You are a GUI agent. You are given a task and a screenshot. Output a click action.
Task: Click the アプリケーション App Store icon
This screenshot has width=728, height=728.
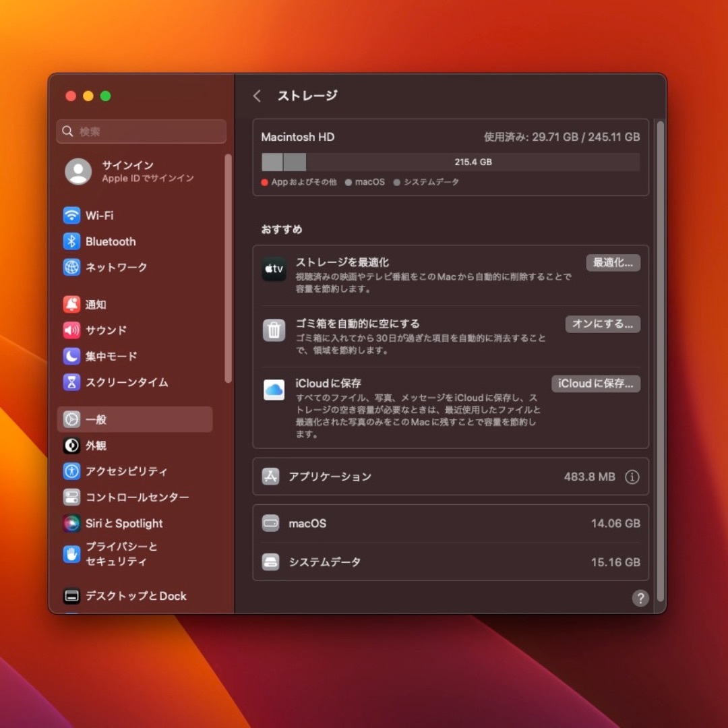point(271,477)
